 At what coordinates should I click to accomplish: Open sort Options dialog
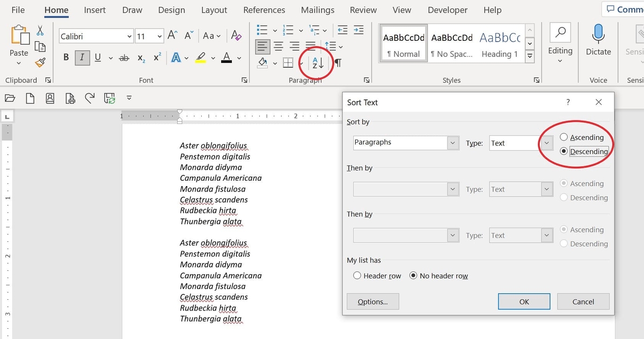372,301
